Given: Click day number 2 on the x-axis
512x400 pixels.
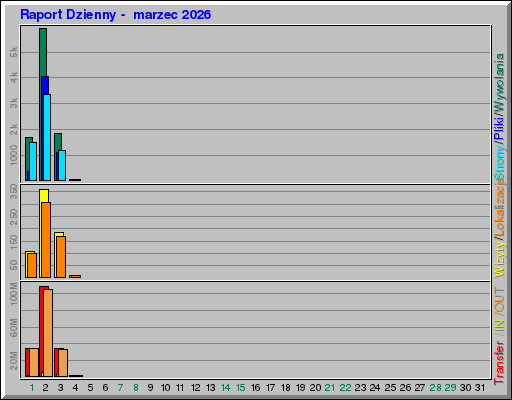Looking at the screenshot, I should coord(45,388).
